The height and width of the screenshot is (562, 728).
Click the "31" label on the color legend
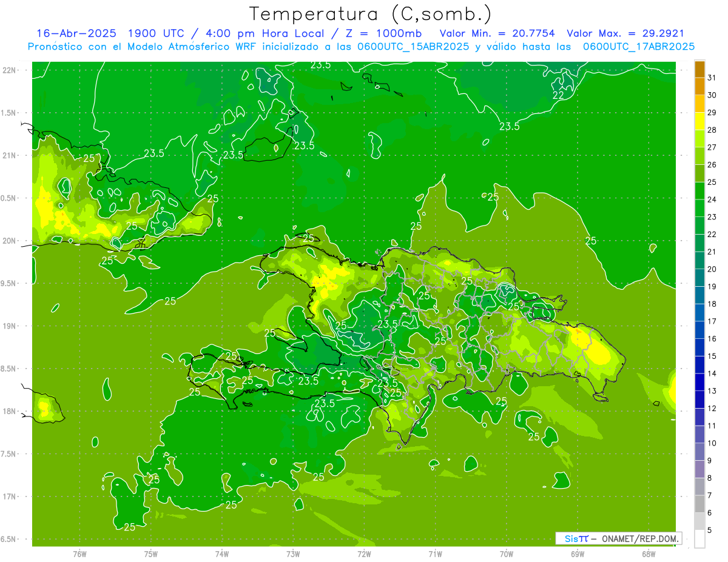click(712, 77)
